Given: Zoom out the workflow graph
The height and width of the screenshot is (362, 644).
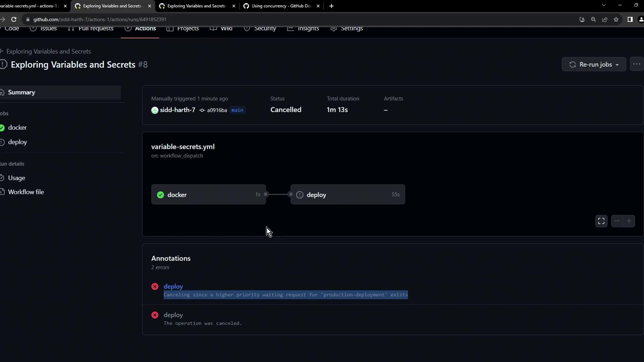Looking at the screenshot, I should [617, 221].
